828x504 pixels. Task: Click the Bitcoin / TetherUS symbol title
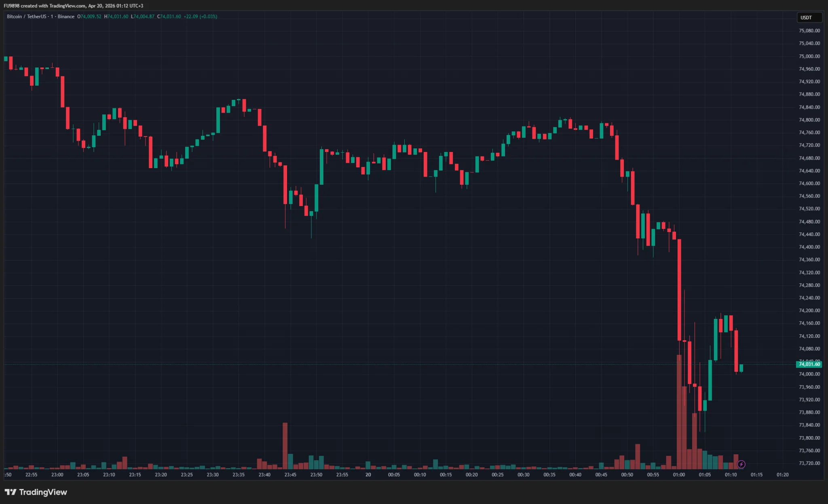26,17
